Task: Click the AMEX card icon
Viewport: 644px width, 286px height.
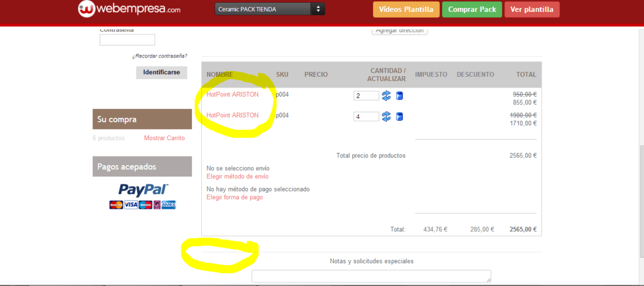Action: click(169, 205)
